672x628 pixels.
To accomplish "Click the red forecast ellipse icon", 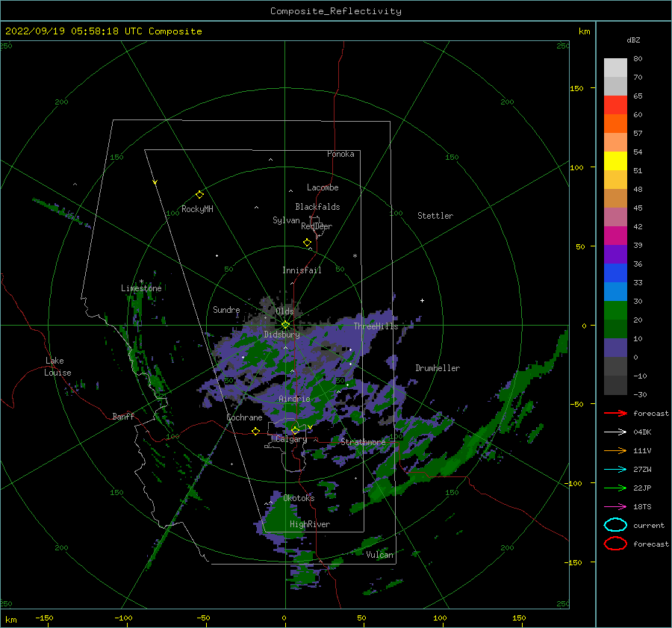I will (615, 544).
